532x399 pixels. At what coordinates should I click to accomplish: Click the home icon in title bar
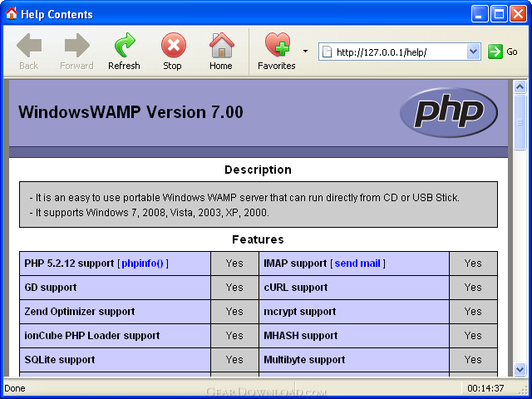(12, 13)
